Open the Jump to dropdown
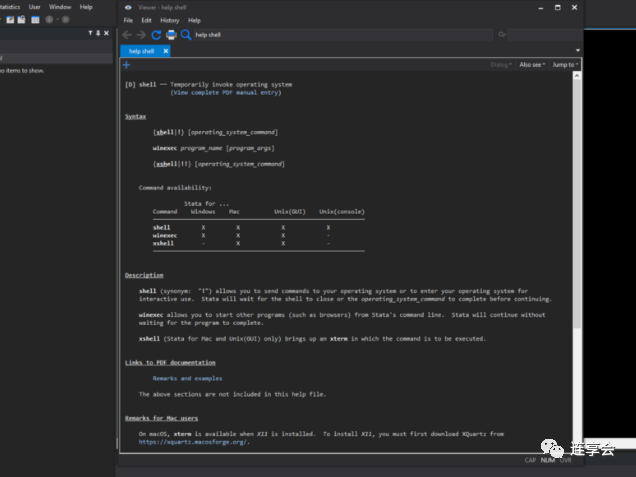636x477 pixels. 565,65
